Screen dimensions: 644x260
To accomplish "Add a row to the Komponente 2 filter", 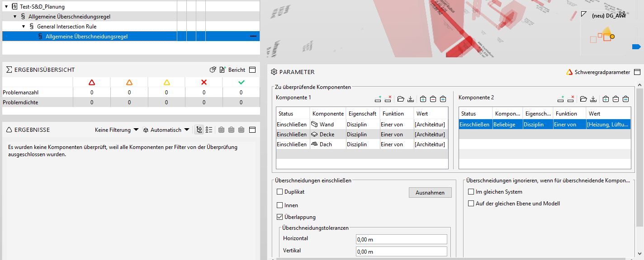I will pyautogui.click(x=561, y=99).
